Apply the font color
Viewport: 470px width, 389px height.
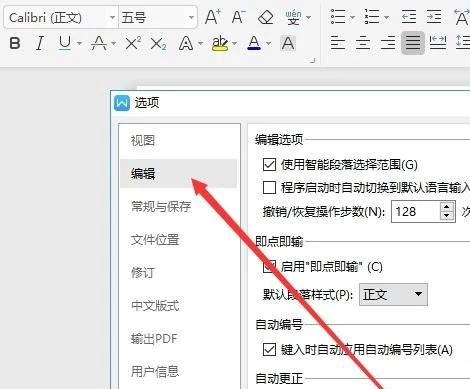(254, 43)
